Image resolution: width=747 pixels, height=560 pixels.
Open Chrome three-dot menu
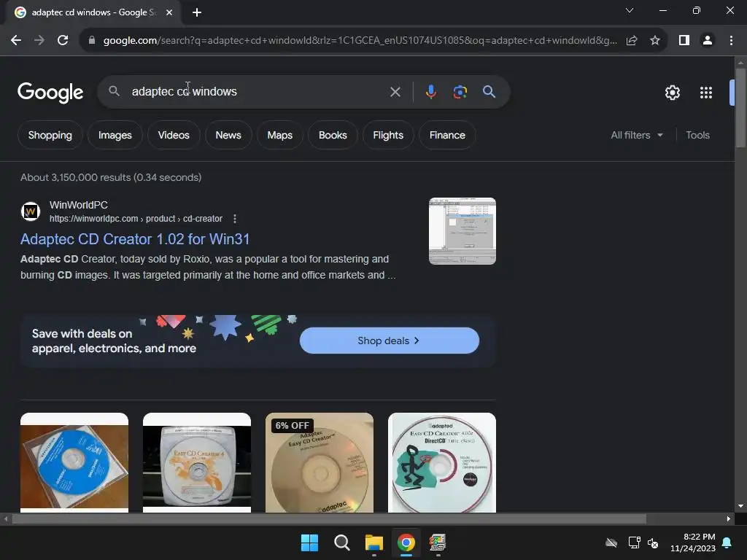(731, 41)
